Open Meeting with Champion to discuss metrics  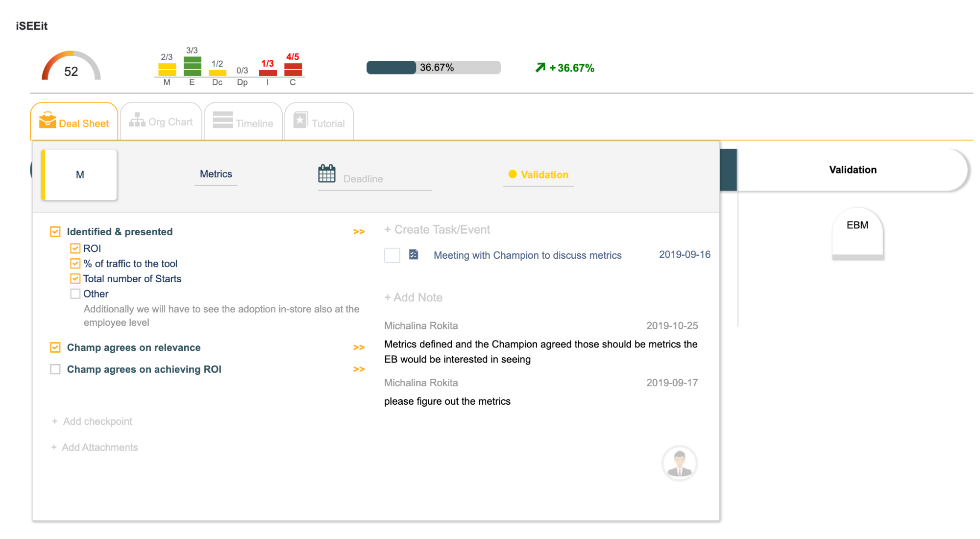(x=527, y=255)
